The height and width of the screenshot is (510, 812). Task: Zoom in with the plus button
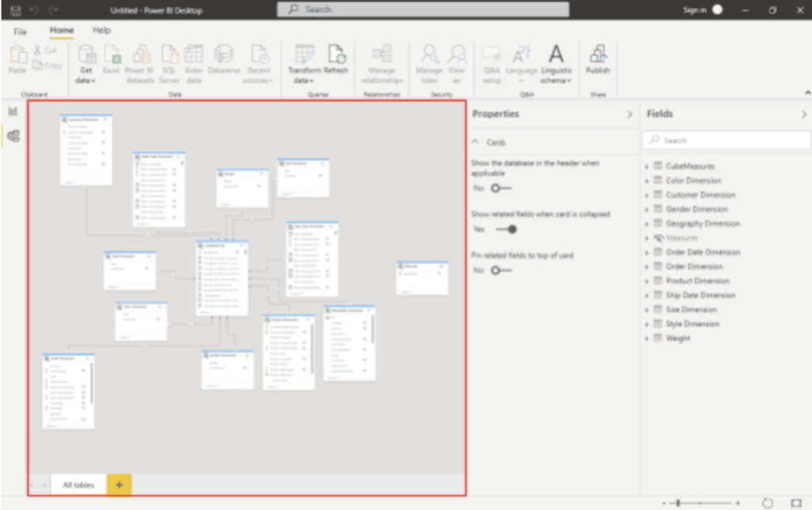738,503
